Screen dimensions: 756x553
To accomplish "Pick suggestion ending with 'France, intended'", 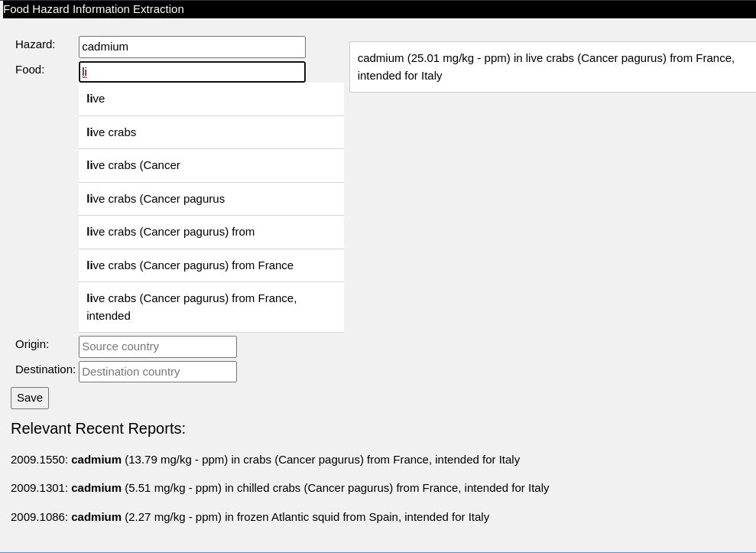I will tap(211, 307).
